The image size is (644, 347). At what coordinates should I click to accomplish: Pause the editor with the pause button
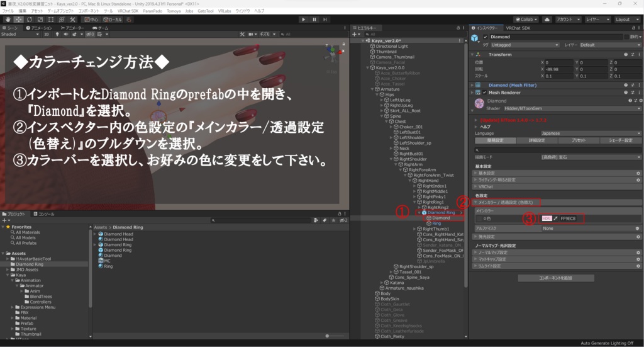click(314, 20)
